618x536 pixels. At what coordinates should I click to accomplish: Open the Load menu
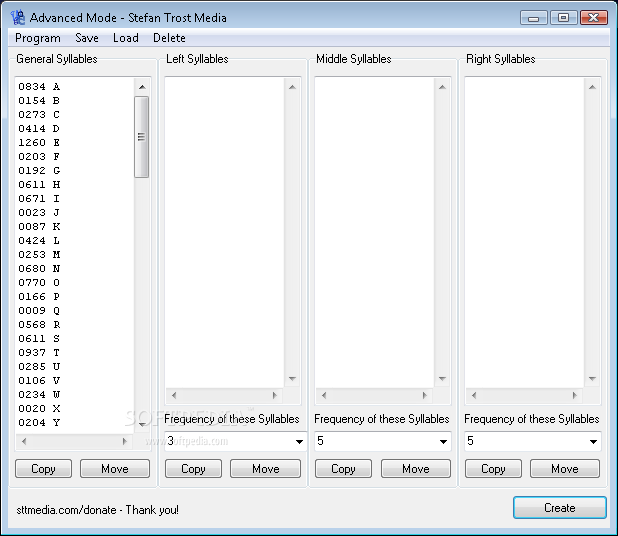(x=126, y=38)
